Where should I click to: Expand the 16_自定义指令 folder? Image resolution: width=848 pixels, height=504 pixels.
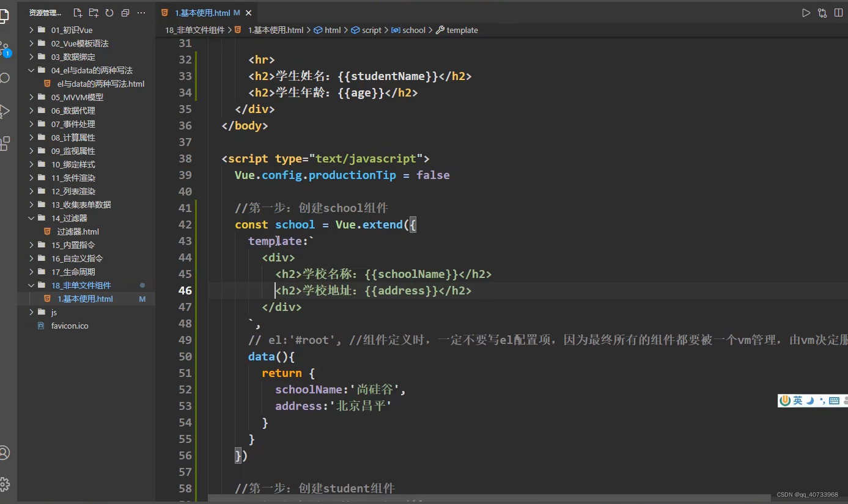(x=86, y=258)
